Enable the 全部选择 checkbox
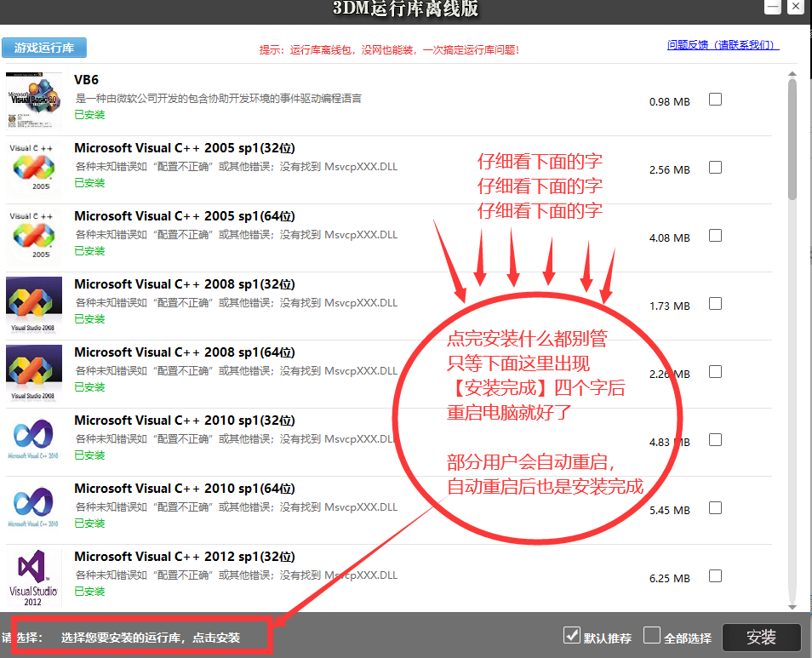 [x=651, y=633]
